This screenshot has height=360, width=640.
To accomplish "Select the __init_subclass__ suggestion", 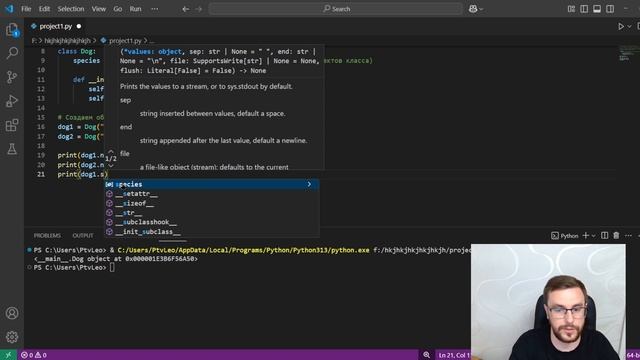I will 211,232.
